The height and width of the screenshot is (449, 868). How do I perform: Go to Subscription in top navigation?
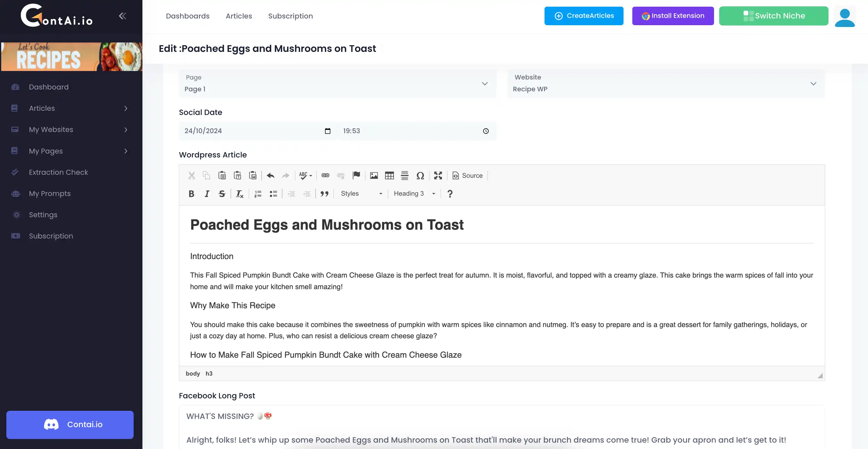pyautogui.click(x=290, y=16)
